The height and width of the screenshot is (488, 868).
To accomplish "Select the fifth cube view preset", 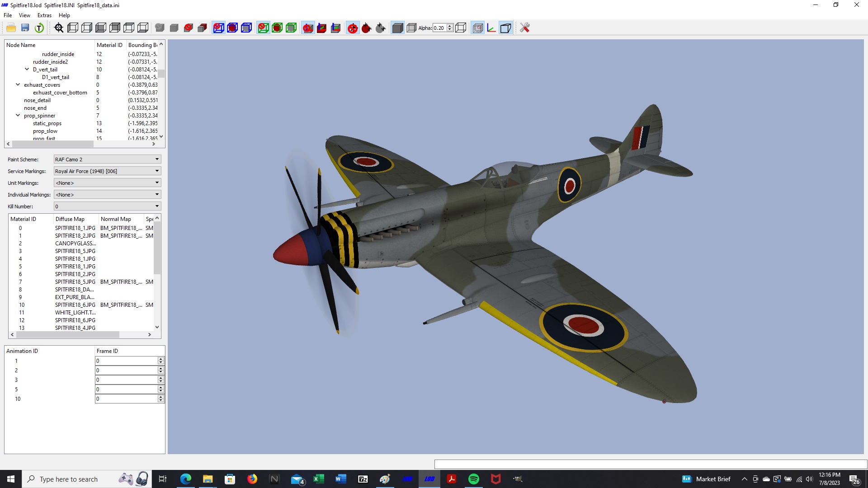I will [129, 28].
